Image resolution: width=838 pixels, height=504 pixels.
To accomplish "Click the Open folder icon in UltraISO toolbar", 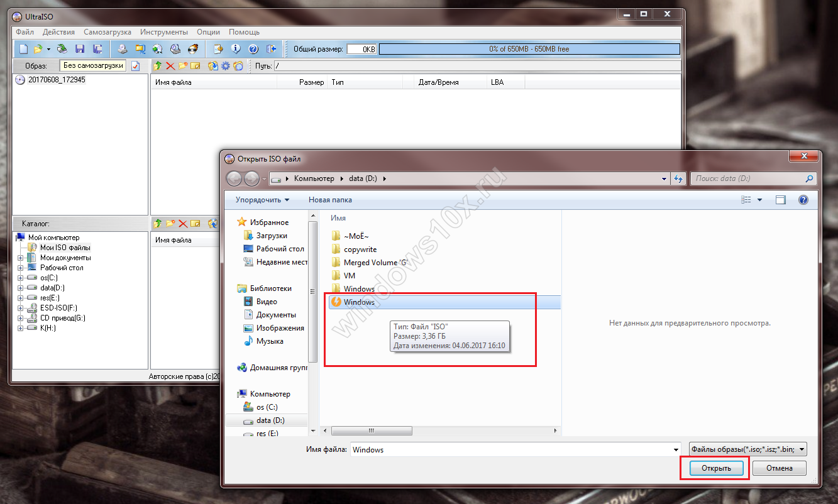I will (x=37, y=48).
